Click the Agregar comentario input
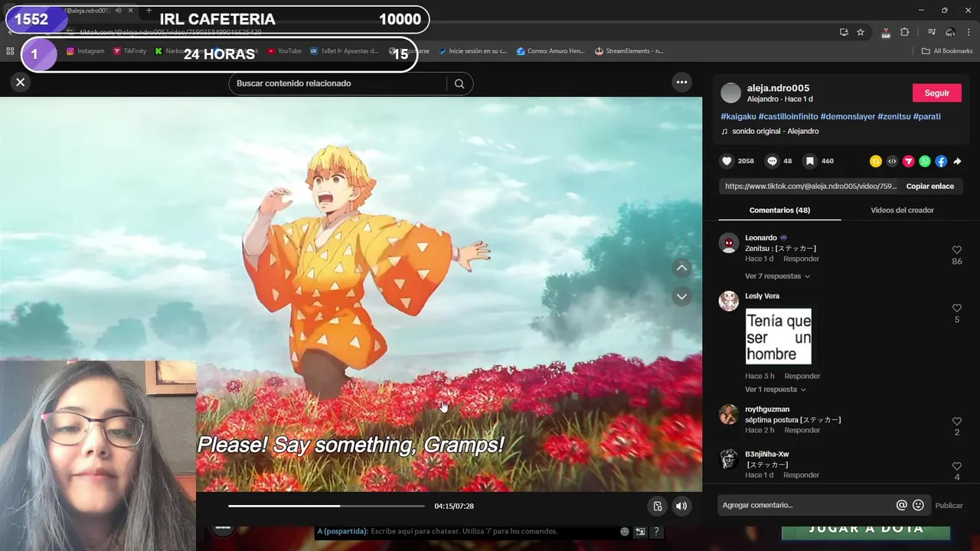 point(807,505)
